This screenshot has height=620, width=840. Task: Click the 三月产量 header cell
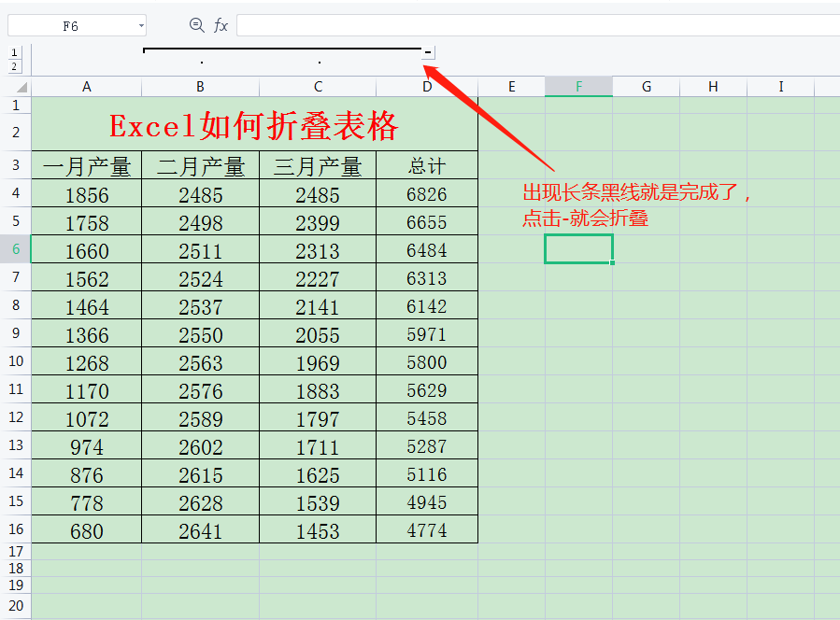[318, 165]
